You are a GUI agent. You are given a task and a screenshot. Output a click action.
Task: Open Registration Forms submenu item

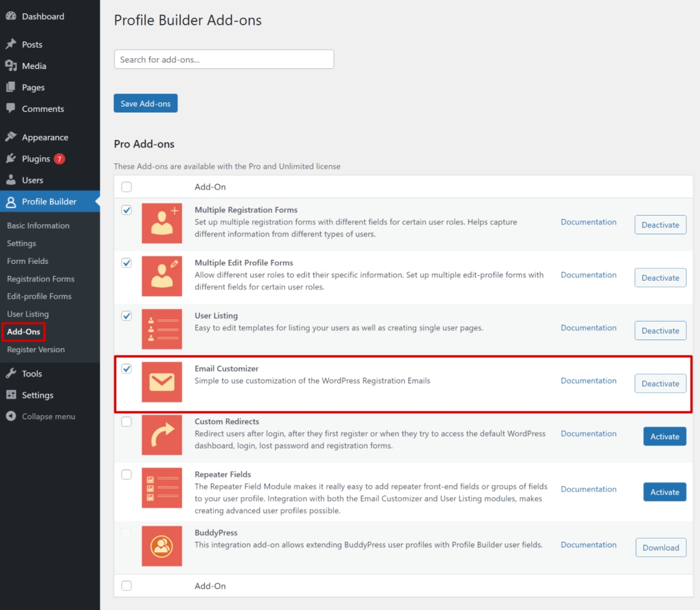40,278
